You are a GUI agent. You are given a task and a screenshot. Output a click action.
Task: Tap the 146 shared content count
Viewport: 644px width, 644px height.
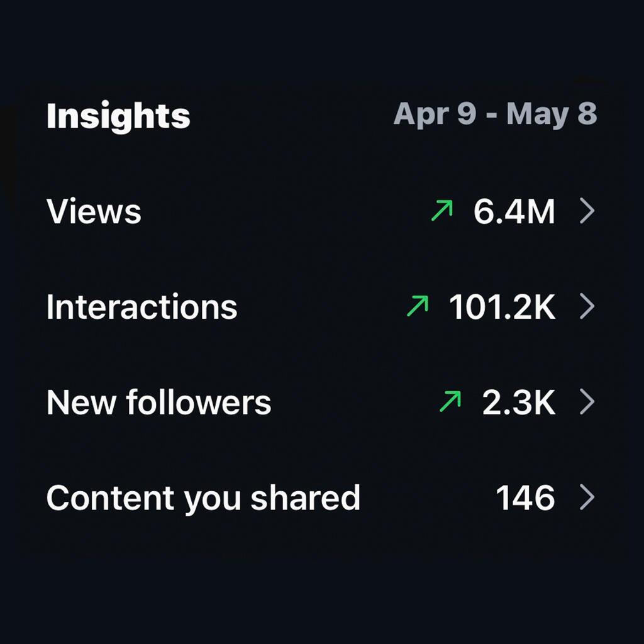(525, 497)
